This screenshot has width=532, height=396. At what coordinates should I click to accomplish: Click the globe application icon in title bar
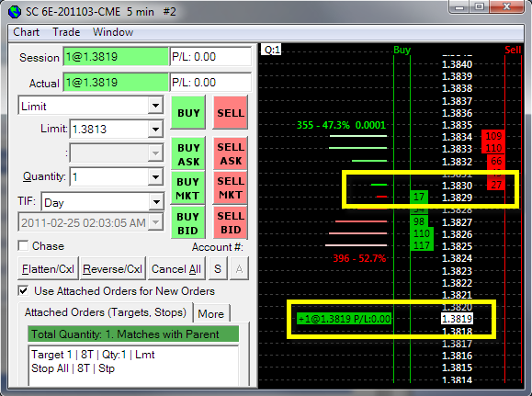15,12
